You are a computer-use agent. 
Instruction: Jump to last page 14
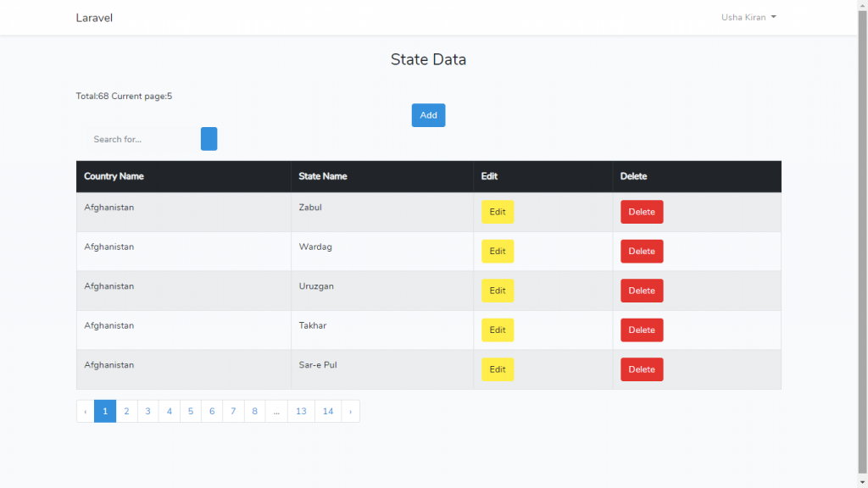point(328,412)
